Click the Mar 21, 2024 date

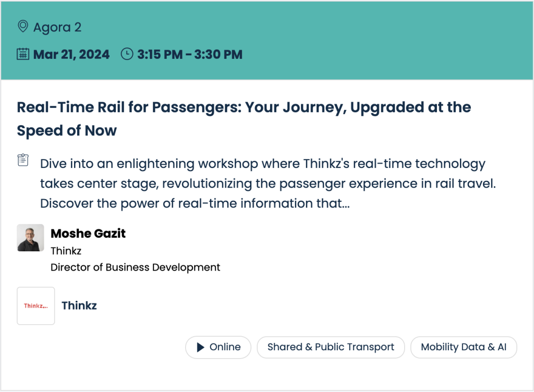[71, 54]
